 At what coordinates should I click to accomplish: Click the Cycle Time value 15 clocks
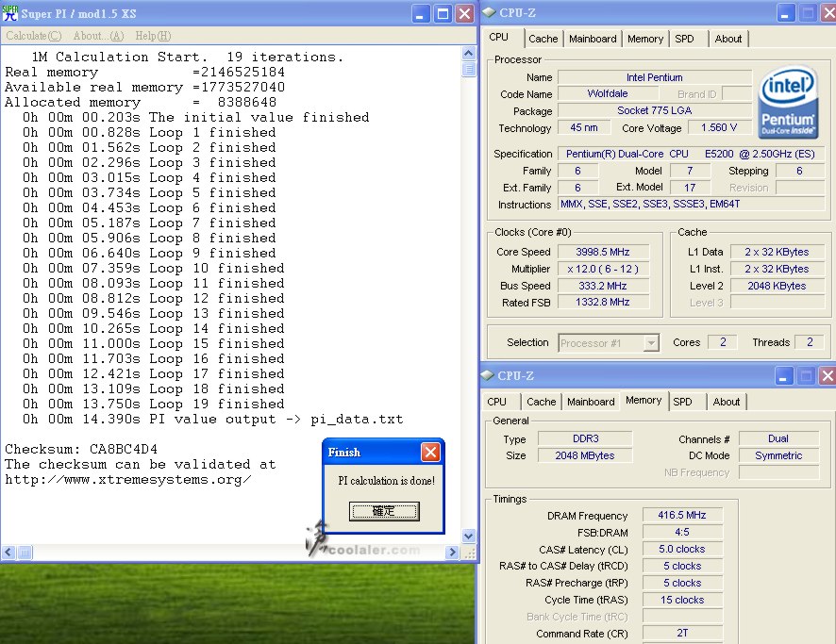point(682,600)
